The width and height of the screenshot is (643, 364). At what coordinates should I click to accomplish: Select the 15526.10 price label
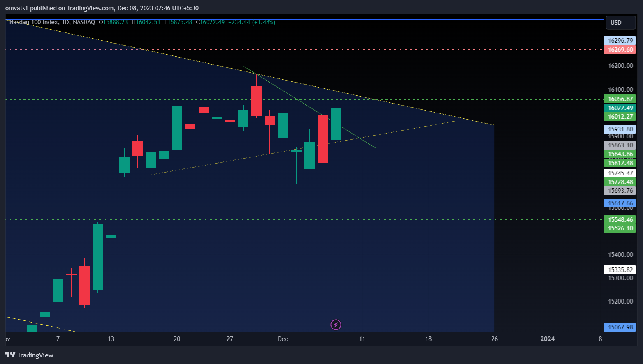[620, 228]
